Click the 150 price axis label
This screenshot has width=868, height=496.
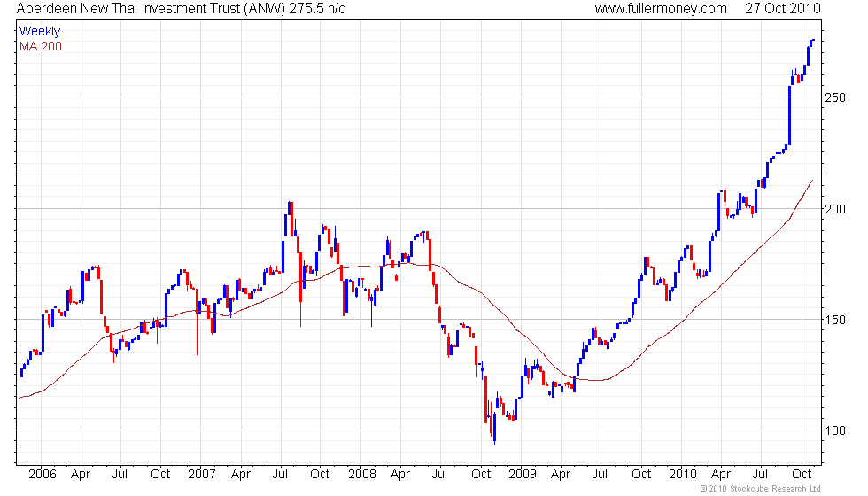(x=834, y=320)
